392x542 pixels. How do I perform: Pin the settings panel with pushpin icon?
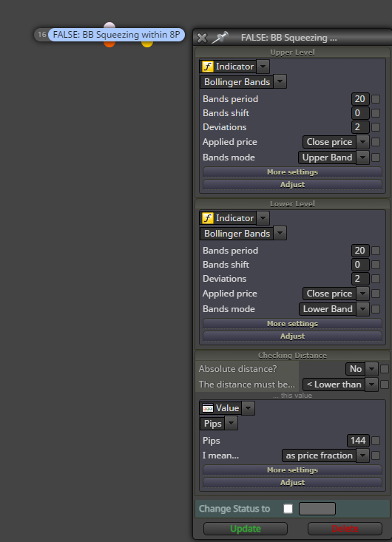(x=220, y=37)
